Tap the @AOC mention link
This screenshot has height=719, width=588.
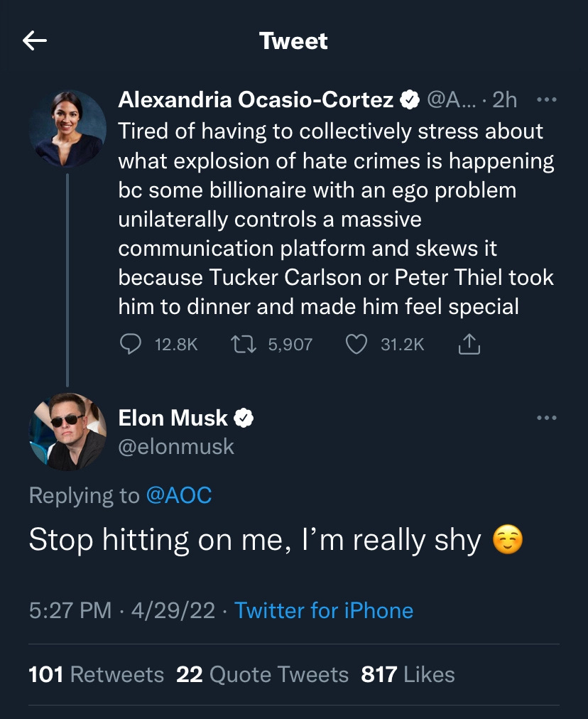(178, 495)
